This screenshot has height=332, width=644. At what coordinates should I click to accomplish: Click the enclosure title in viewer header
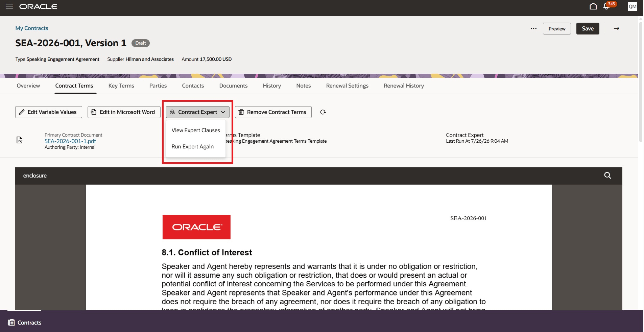click(35, 176)
